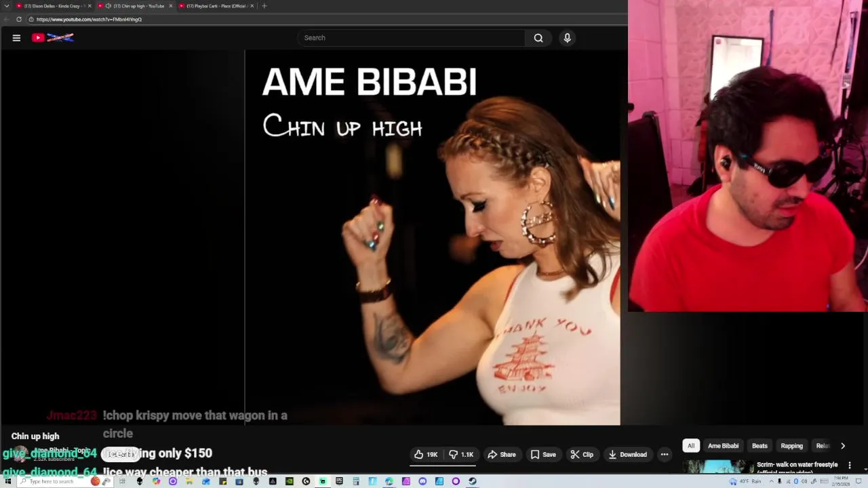Show more filter chips with right arrow
Screen dimensions: 868x488
(843, 446)
